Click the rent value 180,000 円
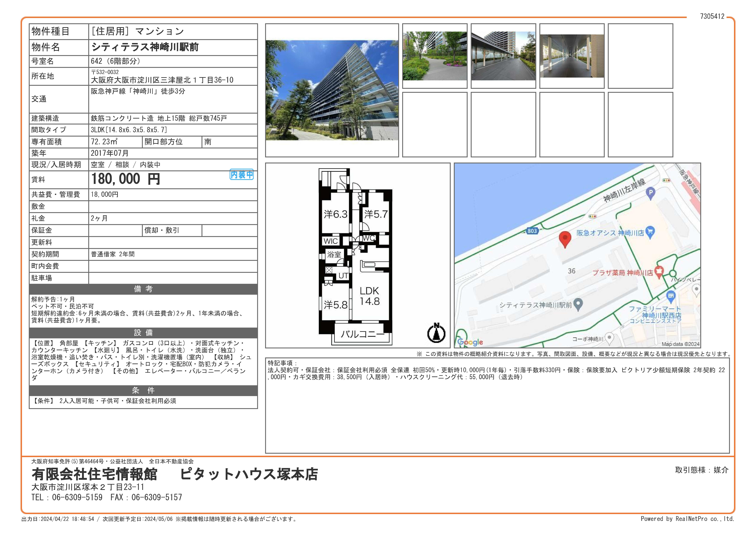756x535 pixels. pos(125,179)
